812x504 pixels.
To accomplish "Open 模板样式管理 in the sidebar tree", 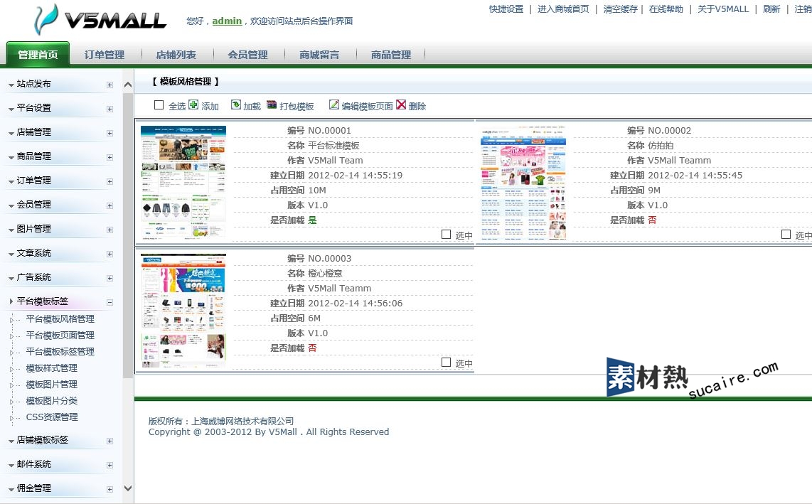I will (52, 368).
